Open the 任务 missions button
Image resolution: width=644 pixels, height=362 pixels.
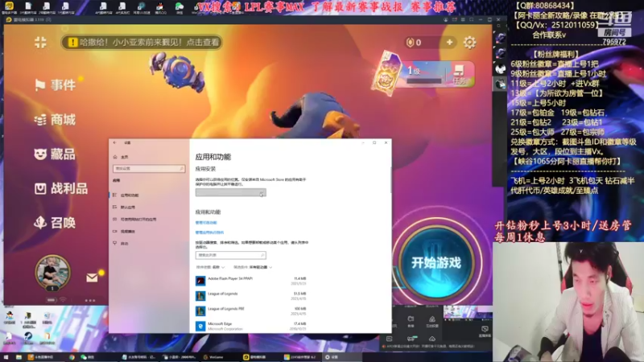click(460, 74)
